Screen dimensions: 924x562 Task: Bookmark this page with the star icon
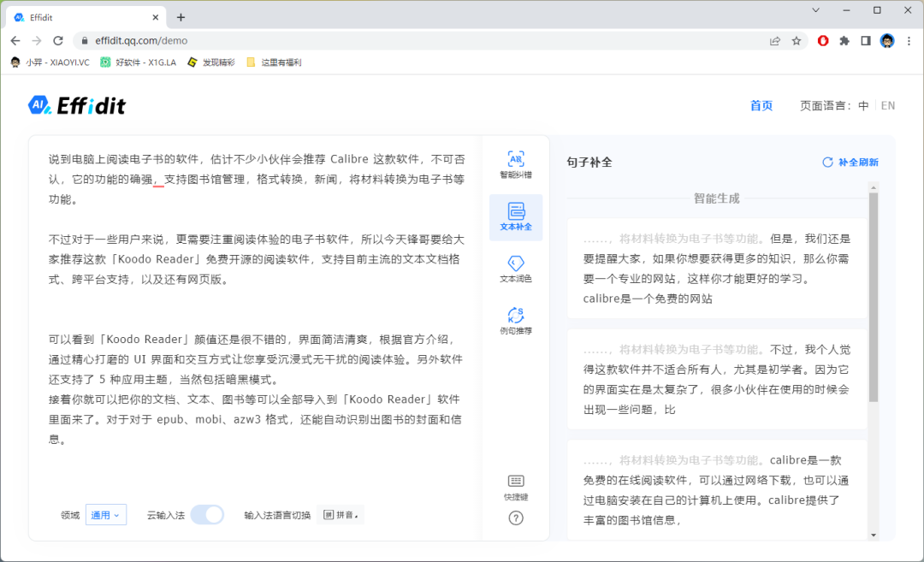(797, 40)
